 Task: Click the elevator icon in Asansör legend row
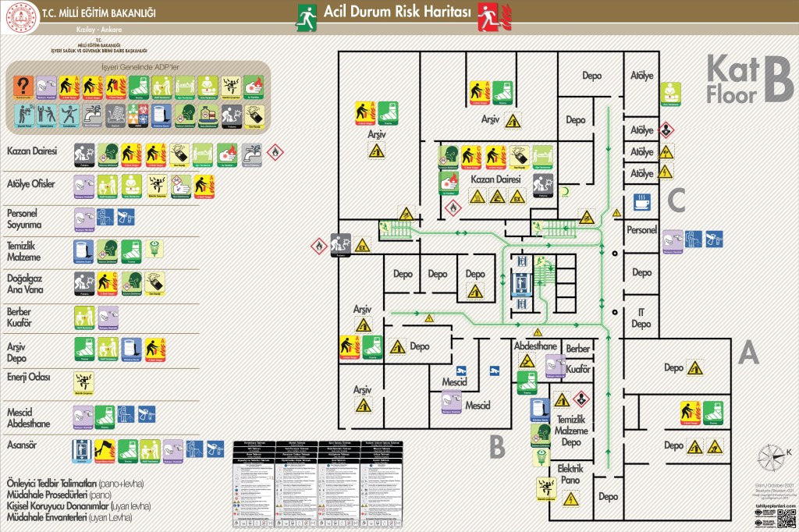[x=83, y=449]
